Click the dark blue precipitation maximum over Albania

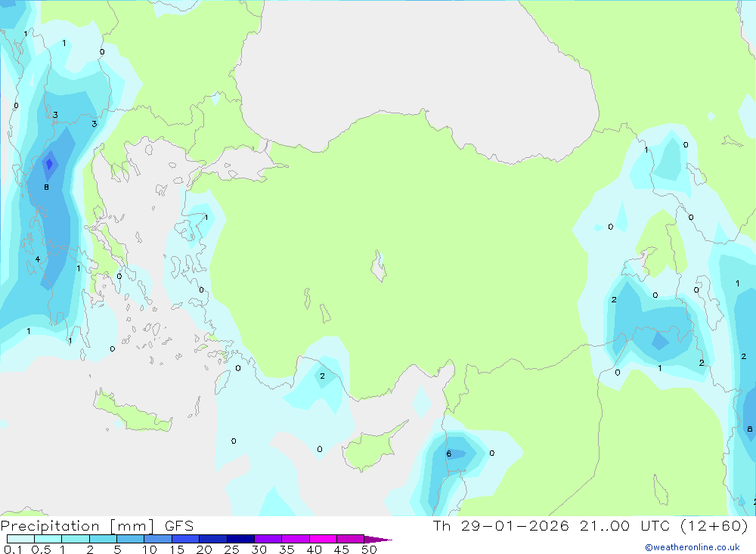point(48,165)
